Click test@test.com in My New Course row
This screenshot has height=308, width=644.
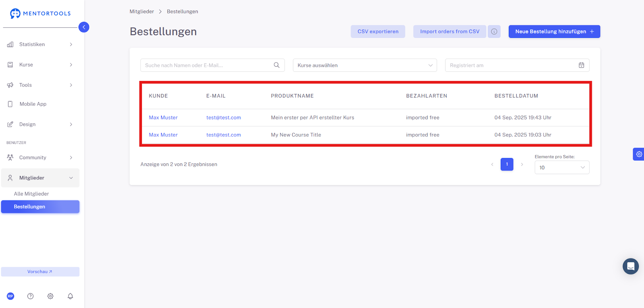pyautogui.click(x=223, y=135)
